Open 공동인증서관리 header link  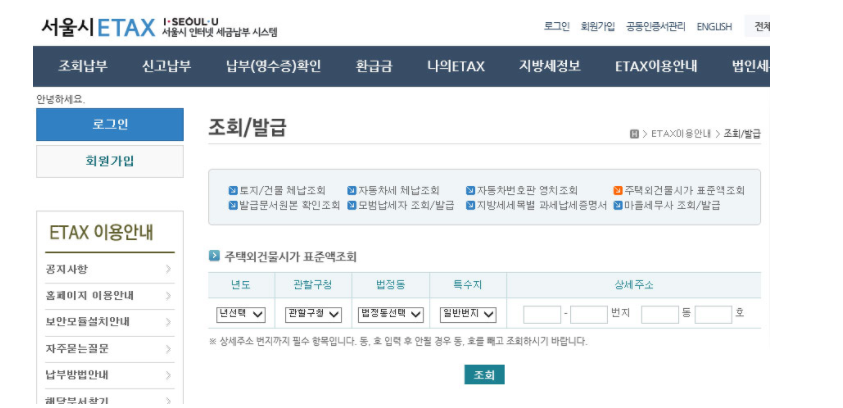(x=656, y=26)
